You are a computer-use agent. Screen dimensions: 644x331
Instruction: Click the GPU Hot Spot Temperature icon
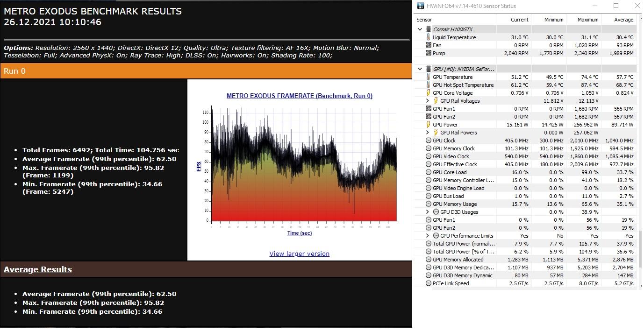coord(429,85)
